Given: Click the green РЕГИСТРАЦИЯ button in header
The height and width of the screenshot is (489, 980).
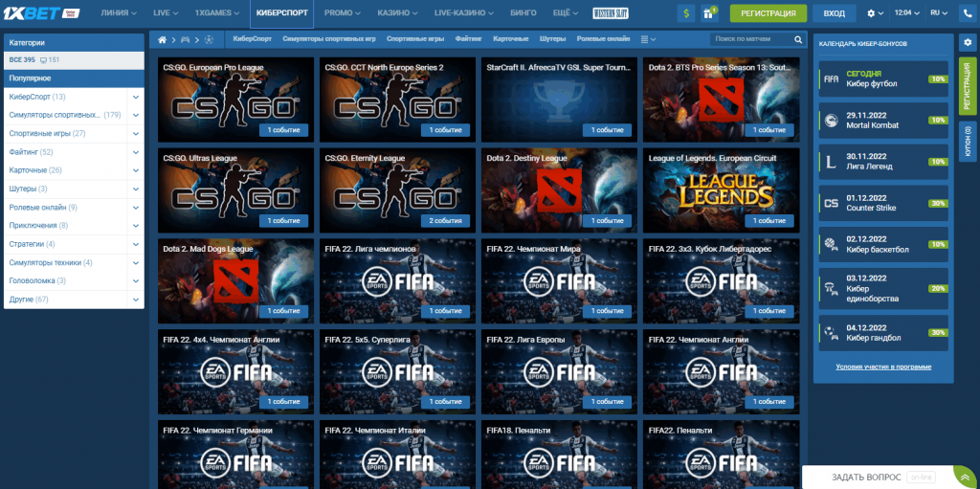Looking at the screenshot, I should tap(768, 13).
